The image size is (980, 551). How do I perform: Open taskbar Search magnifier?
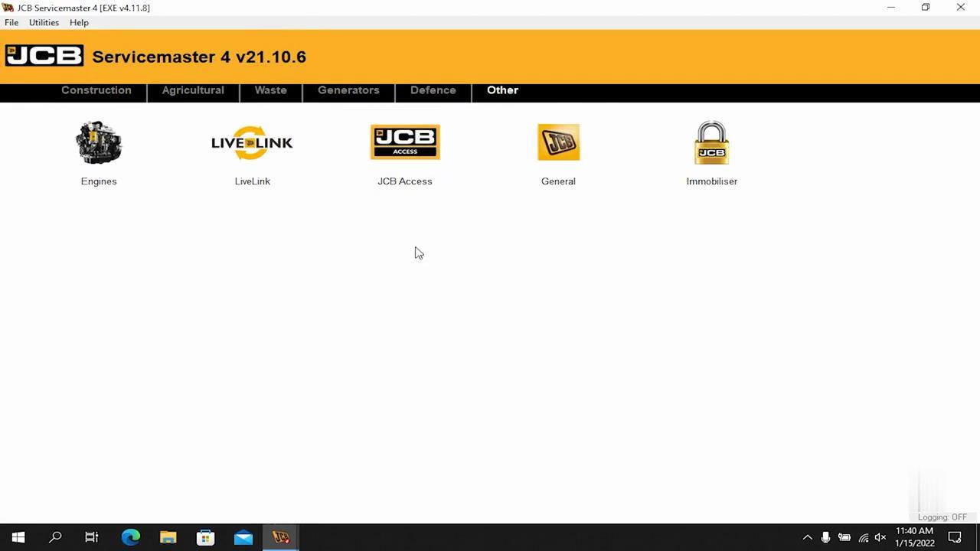tap(55, 537)
